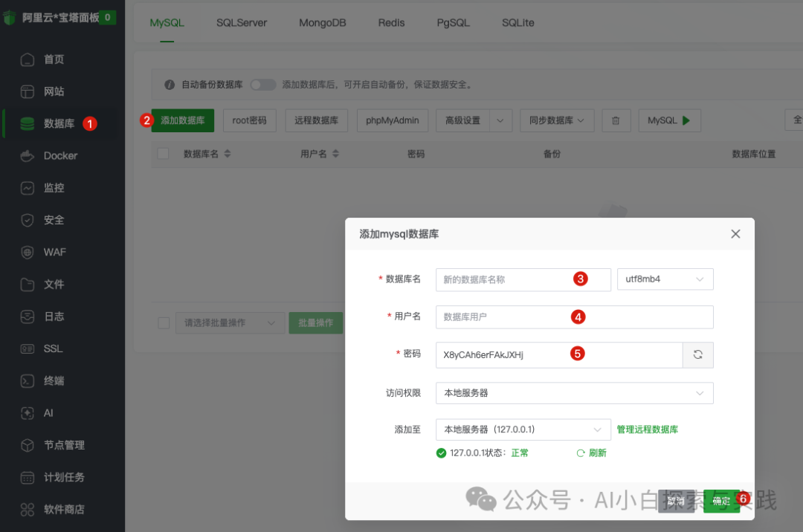Click the 日志 log icon

[28, 317]
